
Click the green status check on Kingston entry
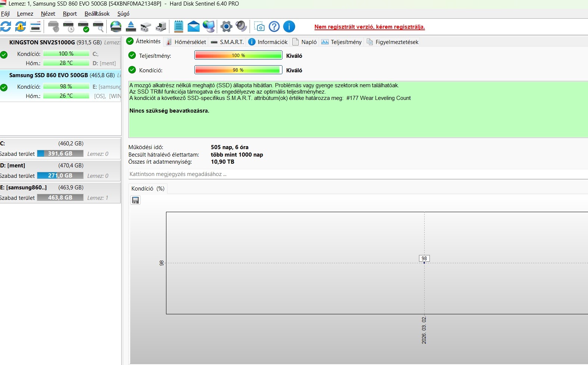(4, 55)
